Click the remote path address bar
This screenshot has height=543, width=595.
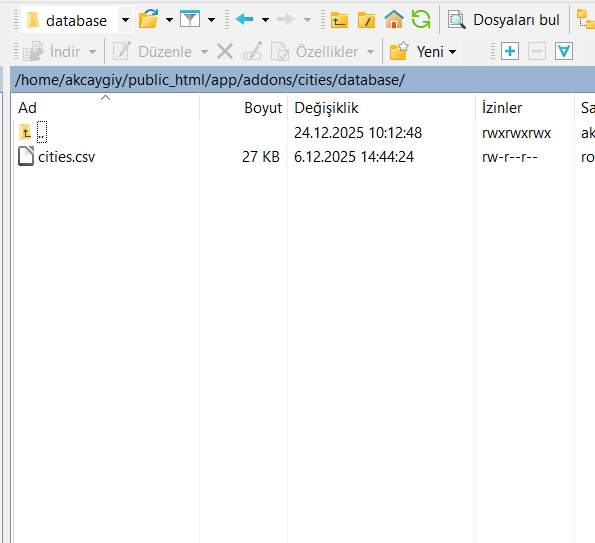click(302, 80)
